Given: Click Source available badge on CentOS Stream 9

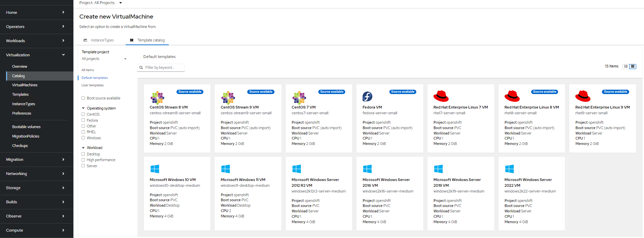Looking at the screenshot, I should [261, 92].
